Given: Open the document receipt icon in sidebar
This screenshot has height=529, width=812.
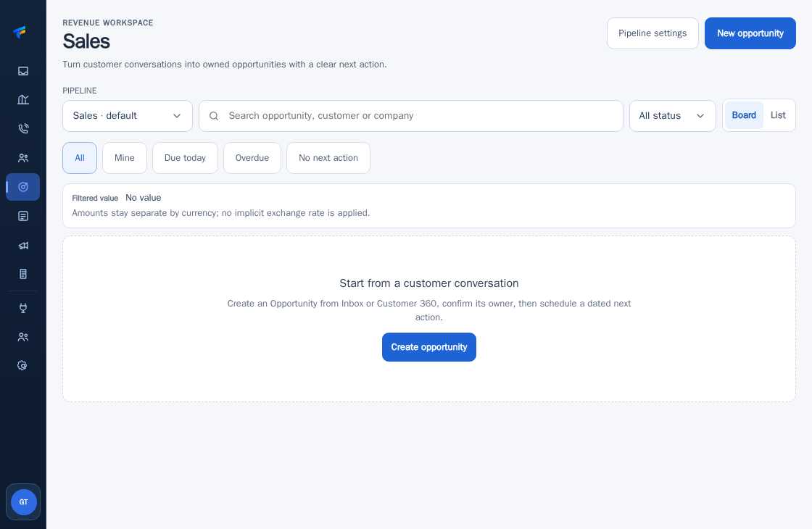Looking at the screenshot, I should coord(22,274).
